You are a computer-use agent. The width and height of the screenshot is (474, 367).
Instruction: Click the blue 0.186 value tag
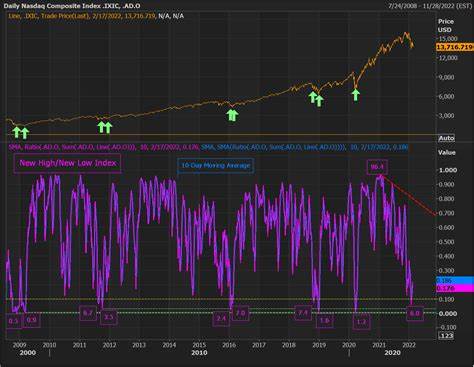pos(455,280)
